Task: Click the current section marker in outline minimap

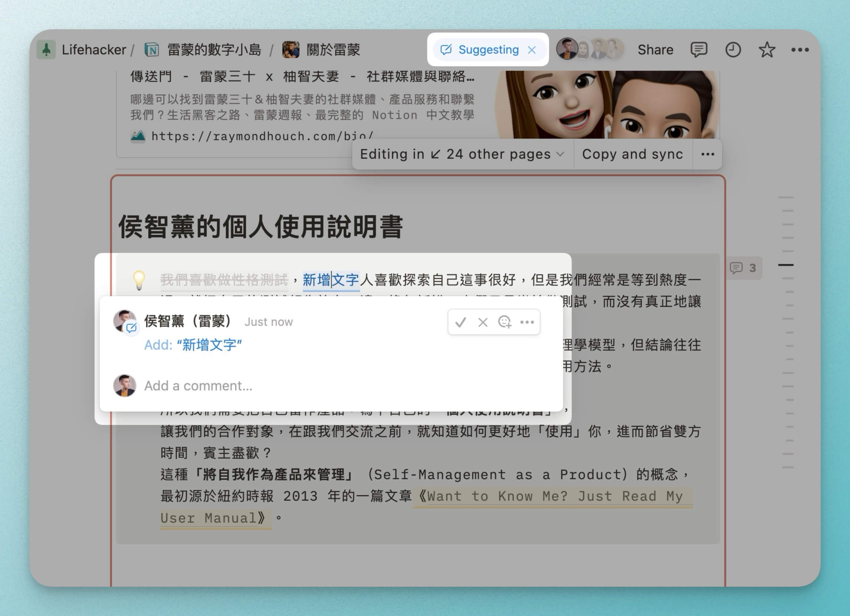Action: (785, 265)
